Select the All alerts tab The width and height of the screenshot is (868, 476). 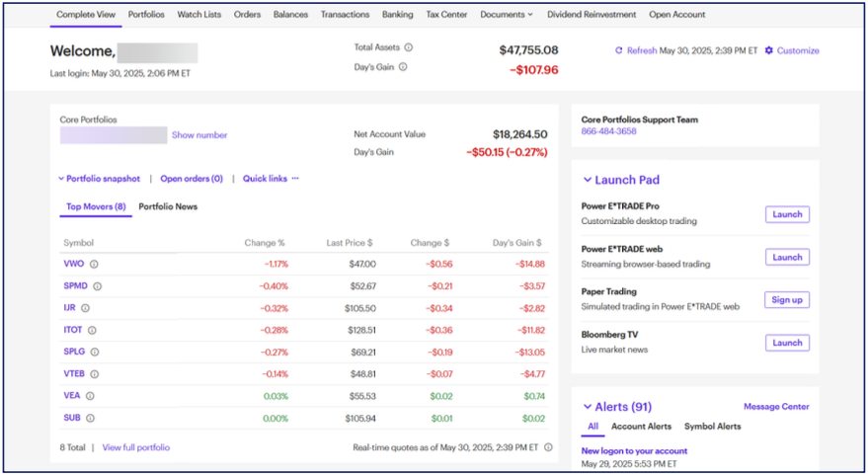(x=592, y=427)
